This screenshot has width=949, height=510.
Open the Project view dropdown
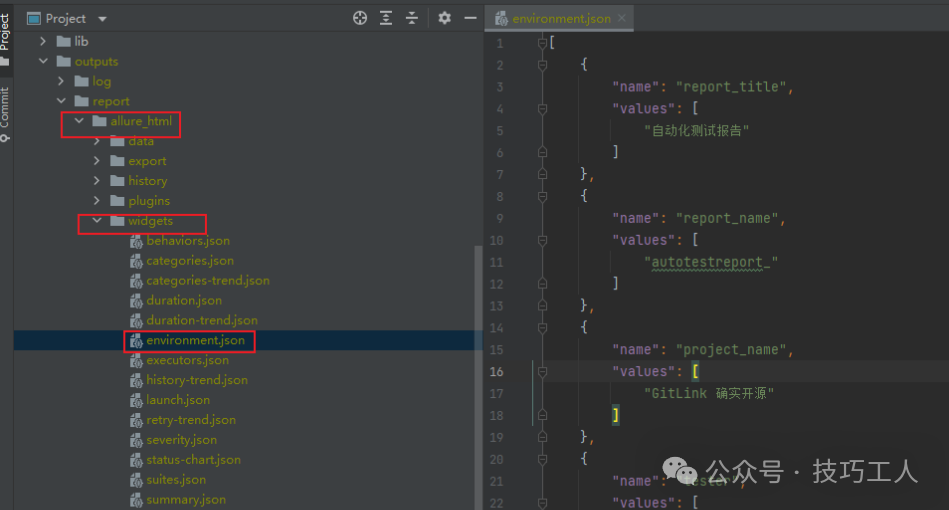pos(102,19)
